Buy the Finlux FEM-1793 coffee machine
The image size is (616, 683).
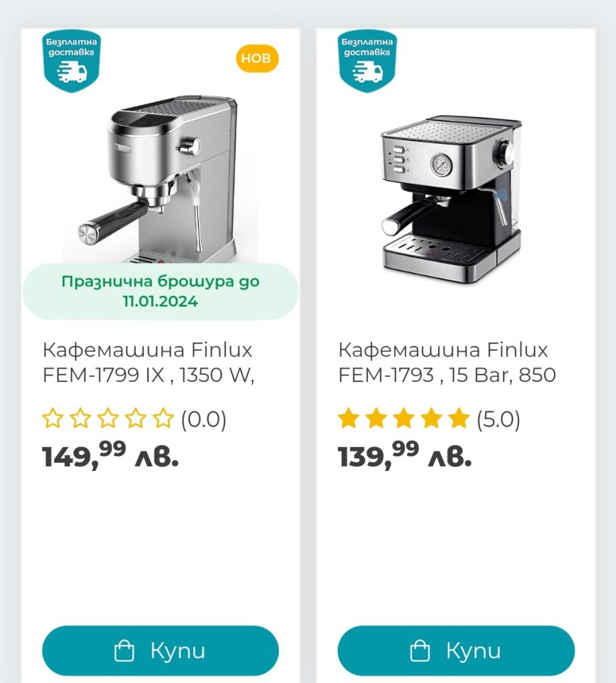pyautogui.click(x=456, y=651)
